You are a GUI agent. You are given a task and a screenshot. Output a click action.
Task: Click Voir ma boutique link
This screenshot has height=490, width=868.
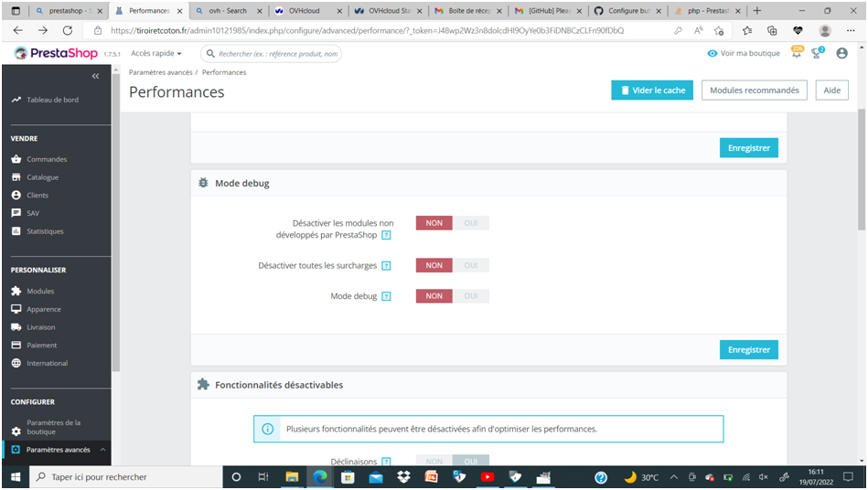pos(744,53)
